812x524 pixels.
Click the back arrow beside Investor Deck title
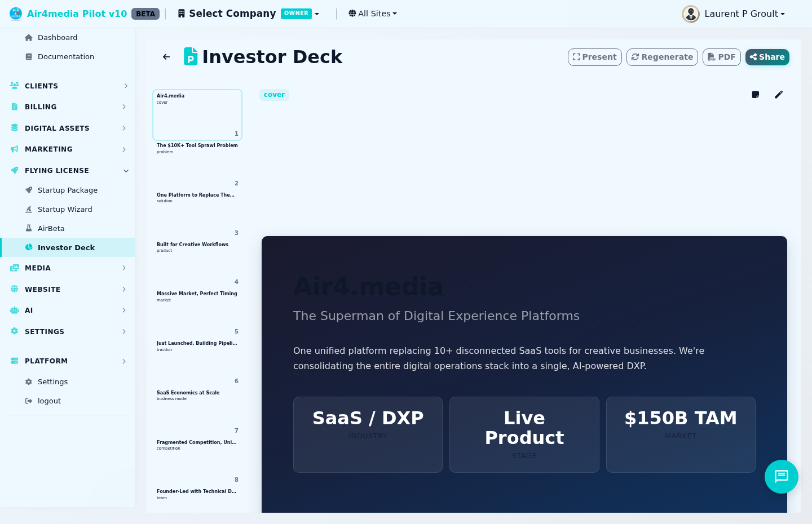(166, 57)
